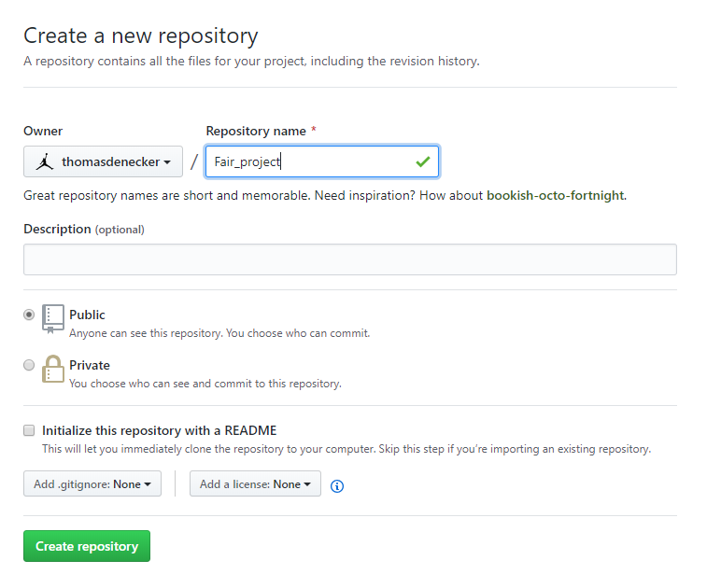Click the Private label text
This screenshot has width=721, height=588.
pos(90,365)
